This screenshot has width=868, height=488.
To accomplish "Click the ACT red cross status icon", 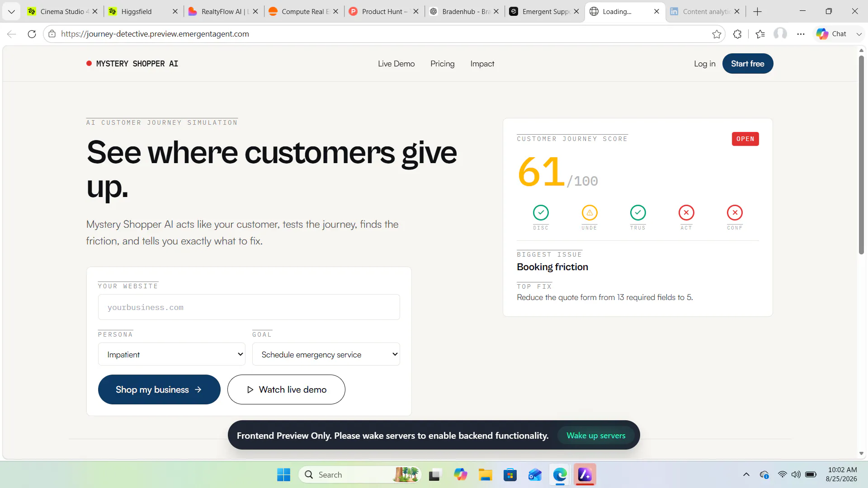I will (x=686, y=212).
